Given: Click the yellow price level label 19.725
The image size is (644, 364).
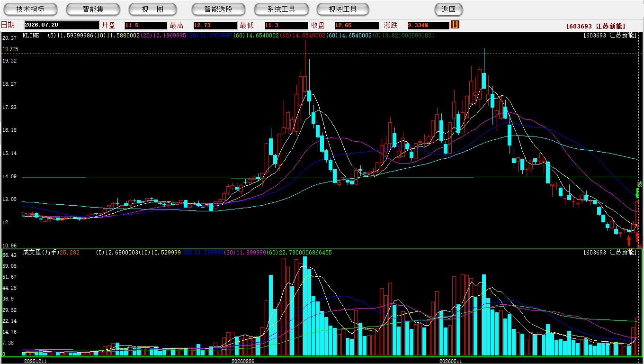Looking at the screenshot, I should click(10, 49).
